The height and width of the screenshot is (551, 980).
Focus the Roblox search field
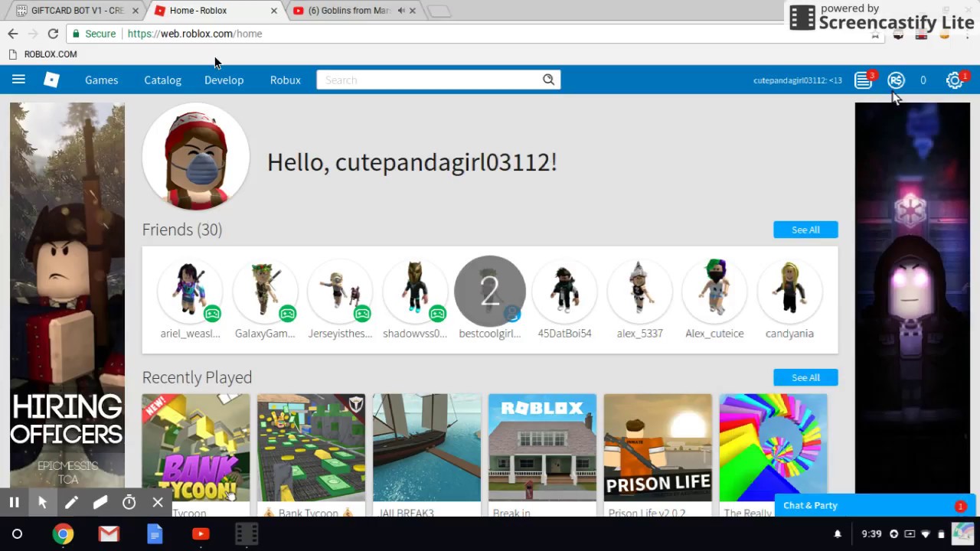429,80
